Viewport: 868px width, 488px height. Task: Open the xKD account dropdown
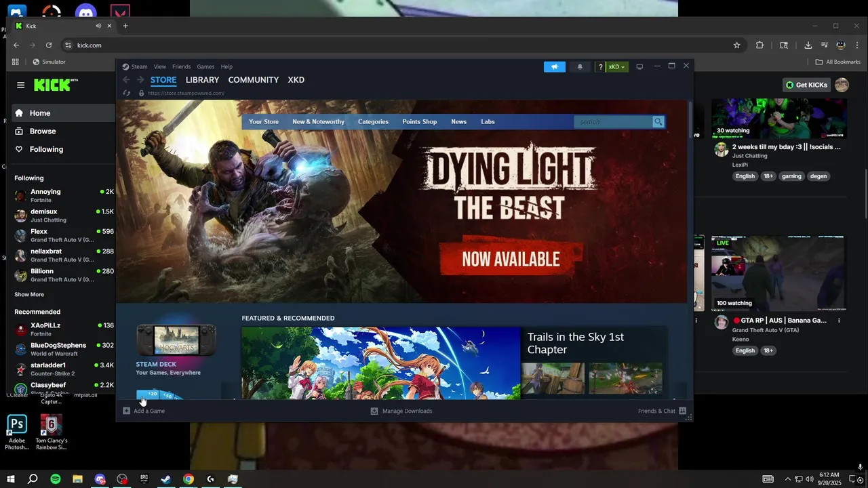(616, 66)
